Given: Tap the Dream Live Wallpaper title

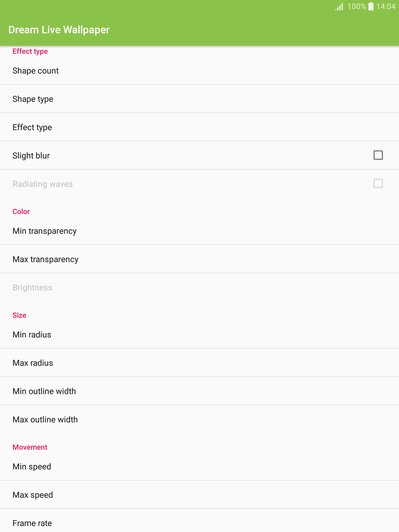Looking at the screenshot, I should coord(59,30).
